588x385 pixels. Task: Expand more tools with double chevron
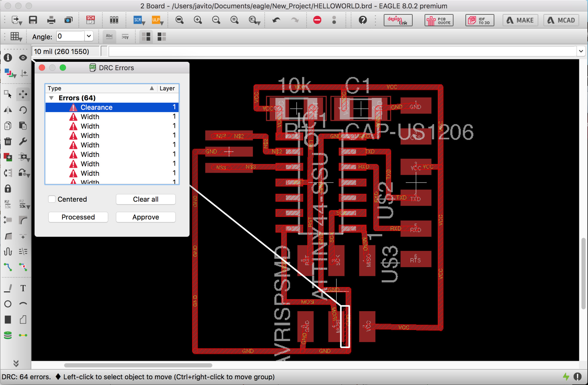click(x=16, y=363)
